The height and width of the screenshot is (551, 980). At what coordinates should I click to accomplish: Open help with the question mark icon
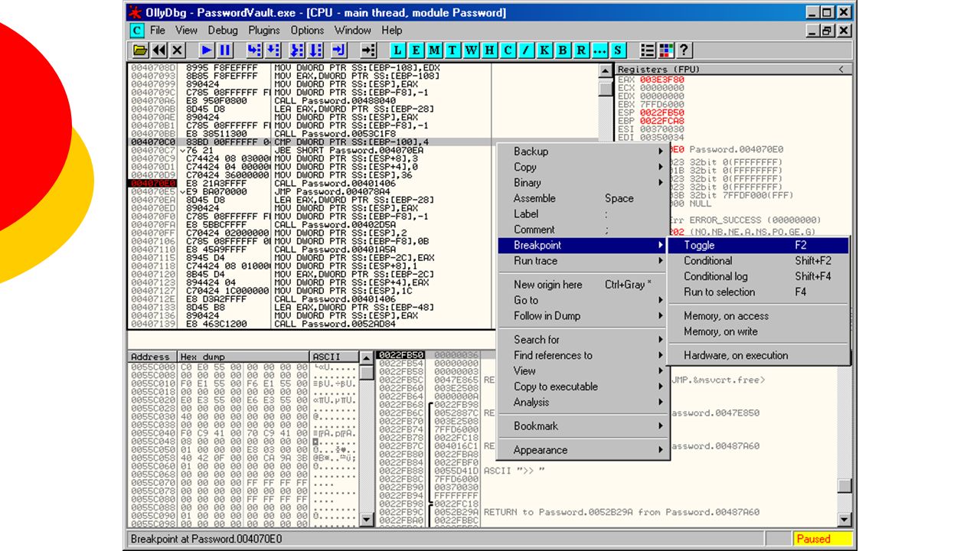point(684,50)
